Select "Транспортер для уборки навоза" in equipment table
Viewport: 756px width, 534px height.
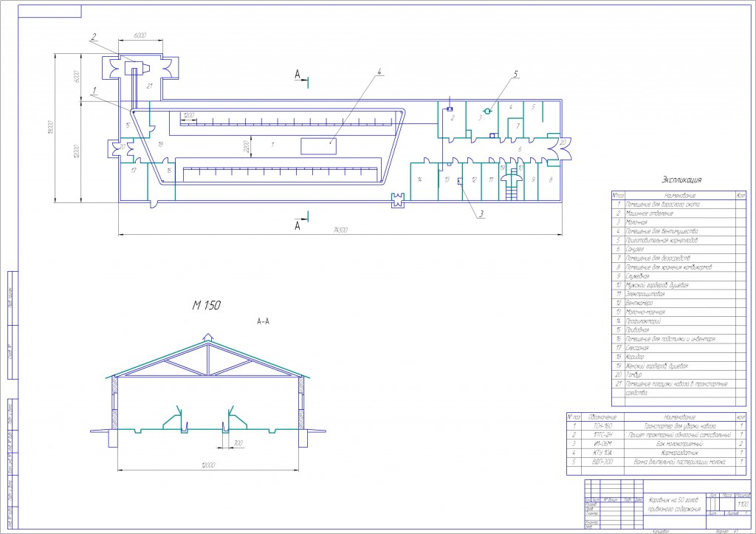click(680, 426)
